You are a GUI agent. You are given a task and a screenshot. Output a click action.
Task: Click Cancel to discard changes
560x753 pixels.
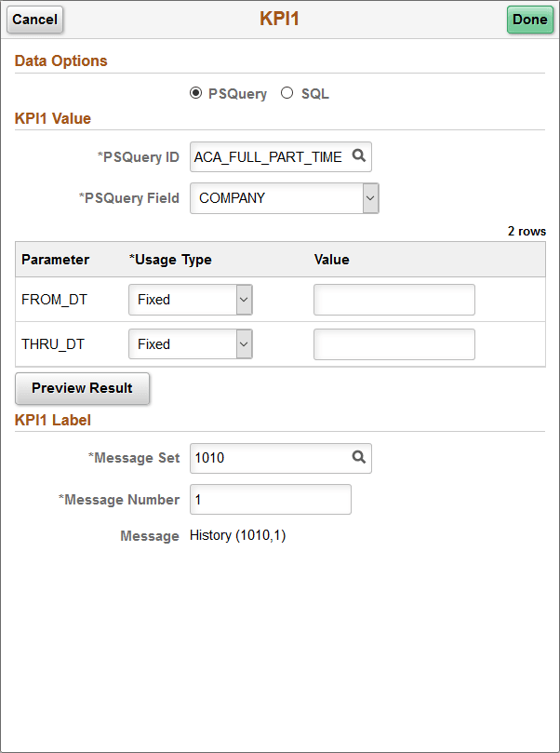(34, 20)
